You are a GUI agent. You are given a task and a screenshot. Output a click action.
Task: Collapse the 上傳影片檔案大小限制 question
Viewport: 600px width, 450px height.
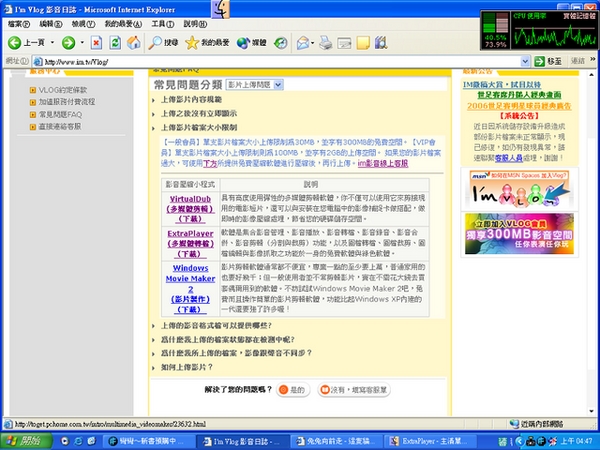(199, 127)
